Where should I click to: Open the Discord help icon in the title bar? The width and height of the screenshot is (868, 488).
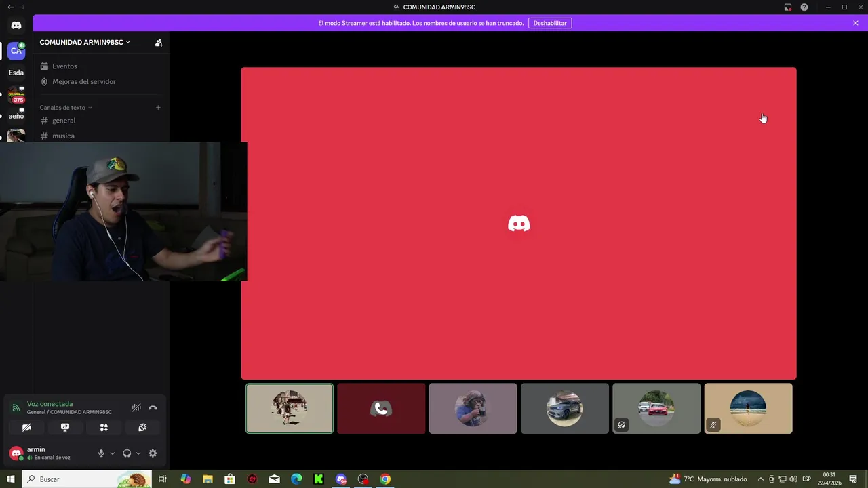[x=804, y=7]
